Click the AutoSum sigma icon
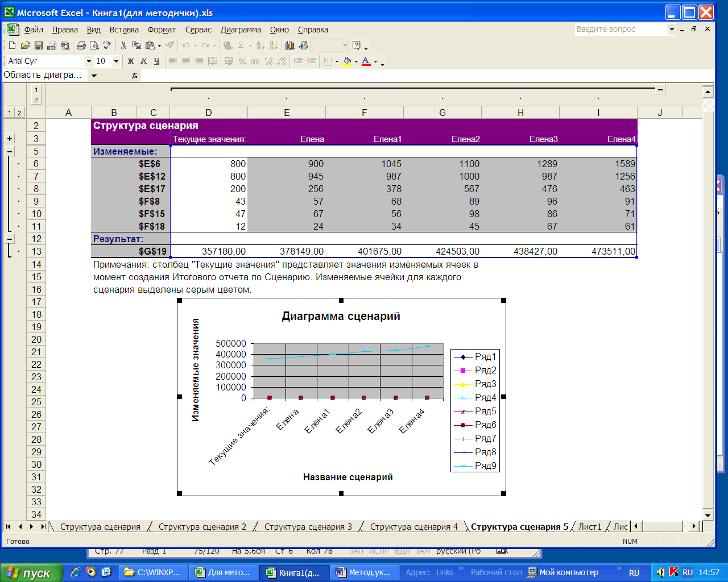The height and width of the screenshot is (582, 728). tap(241, 45)
